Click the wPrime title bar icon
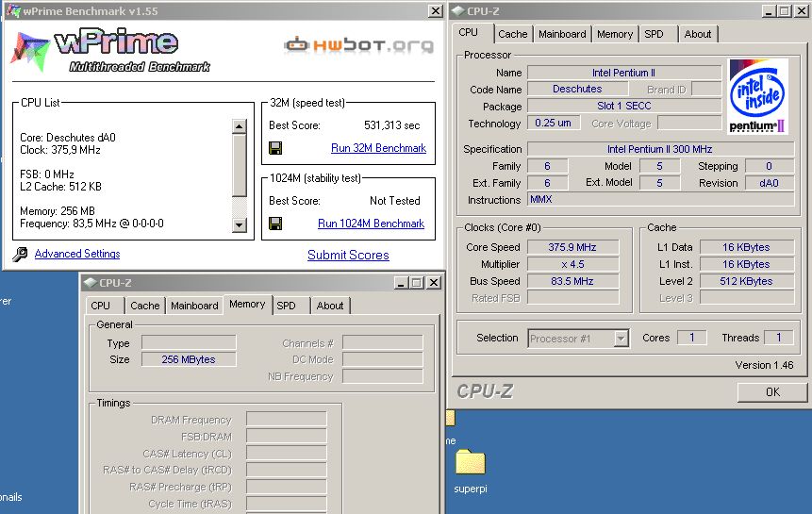 13,10
